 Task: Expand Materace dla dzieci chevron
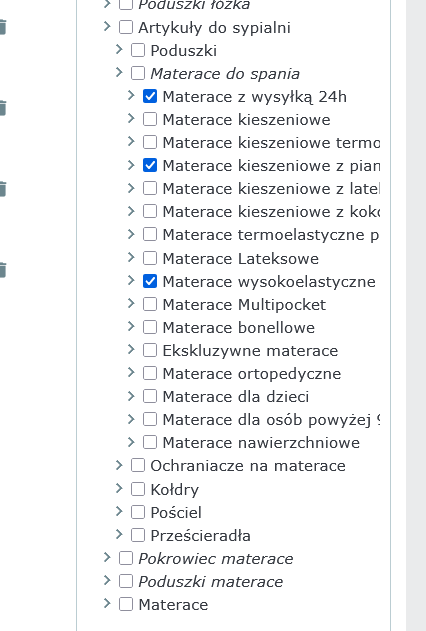pyautogui.click(x=131, y=396)
